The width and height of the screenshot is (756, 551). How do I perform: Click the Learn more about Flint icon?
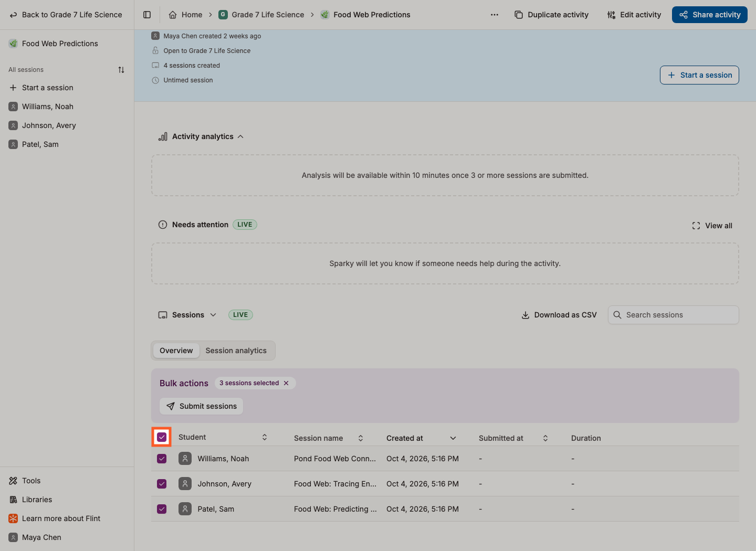point(13,518)
